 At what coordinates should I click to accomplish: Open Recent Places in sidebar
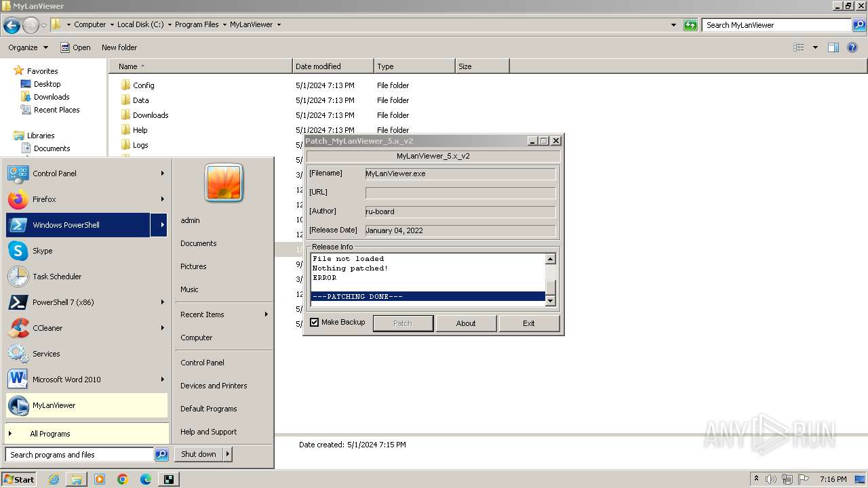[57, 110]
